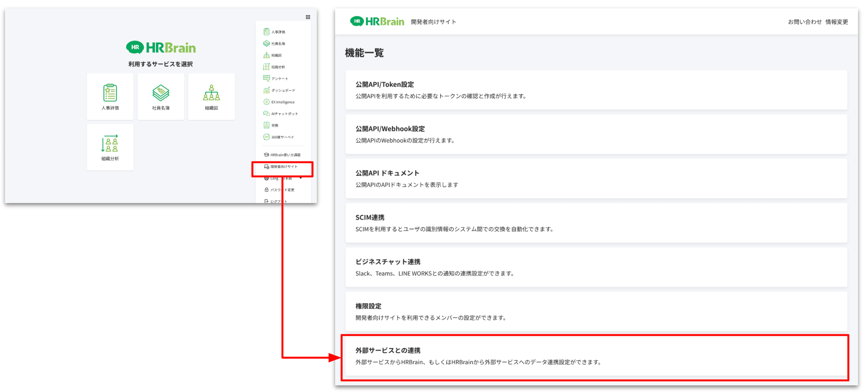Click the 組織図 service tile icon
Image resolution: width=868 pixels, height=392 pixels.
click(211, 93)
